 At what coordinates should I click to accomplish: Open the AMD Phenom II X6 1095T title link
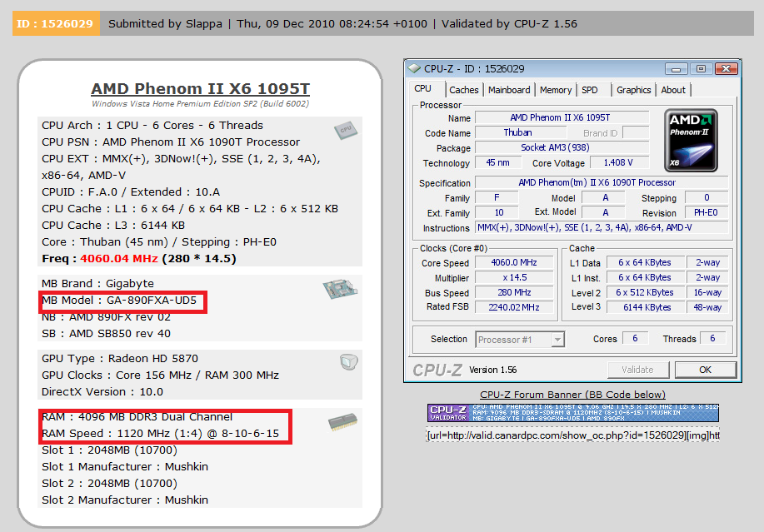coord(200,89)
